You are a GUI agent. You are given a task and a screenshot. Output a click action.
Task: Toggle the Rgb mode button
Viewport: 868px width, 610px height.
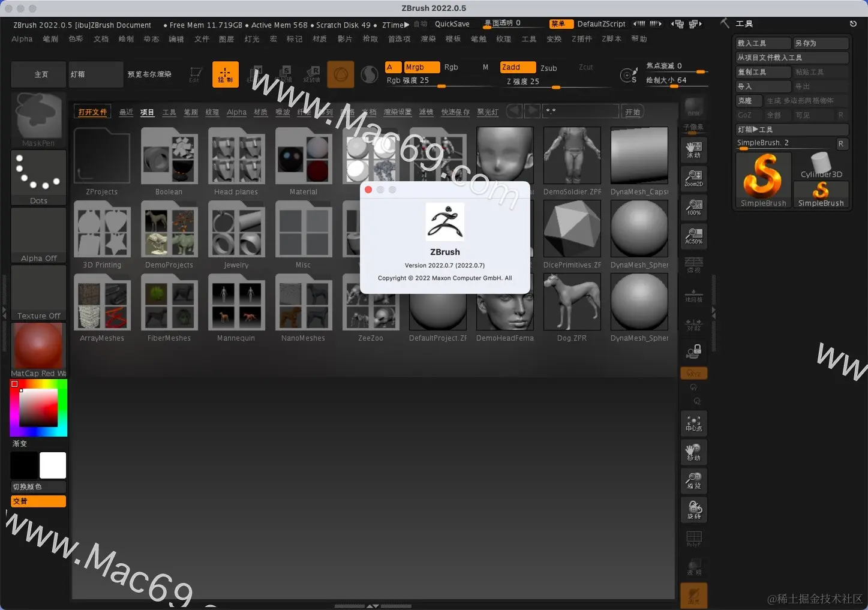451,67
